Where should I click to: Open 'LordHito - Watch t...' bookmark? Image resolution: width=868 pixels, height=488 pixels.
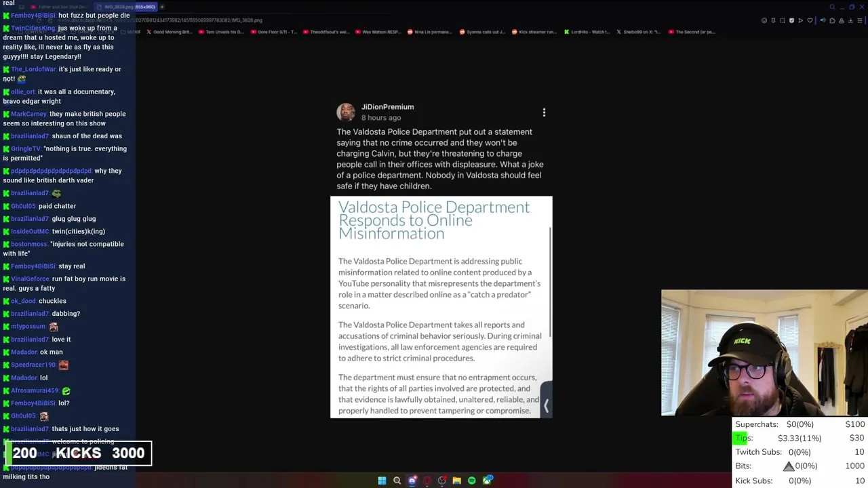pos(587,32)
